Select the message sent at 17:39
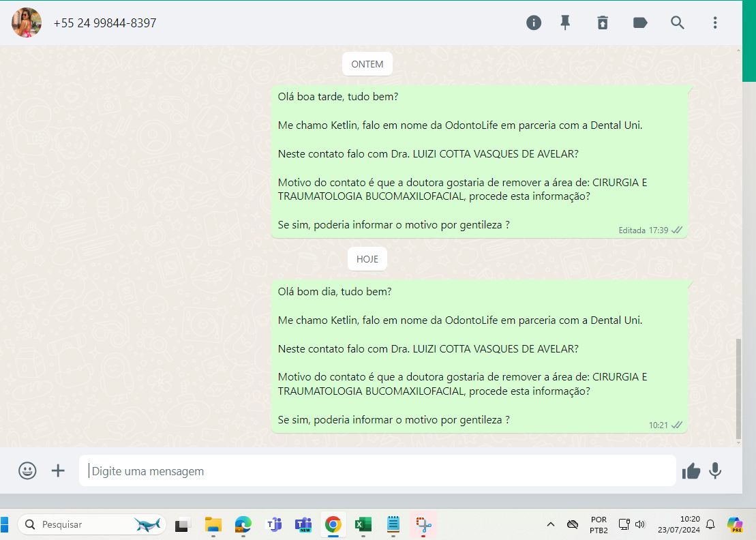This screenshot has width=756, height=540. click(x=479, y=162)
